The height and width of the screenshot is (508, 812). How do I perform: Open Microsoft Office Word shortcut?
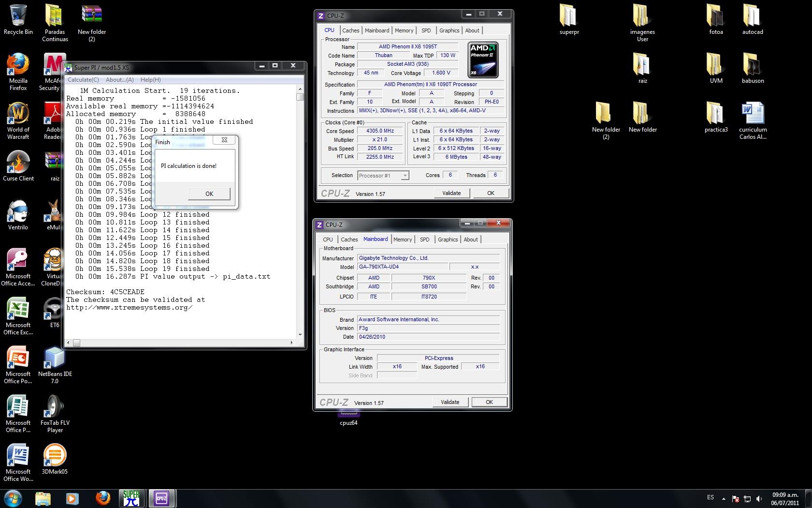click(x=18, y=463)
